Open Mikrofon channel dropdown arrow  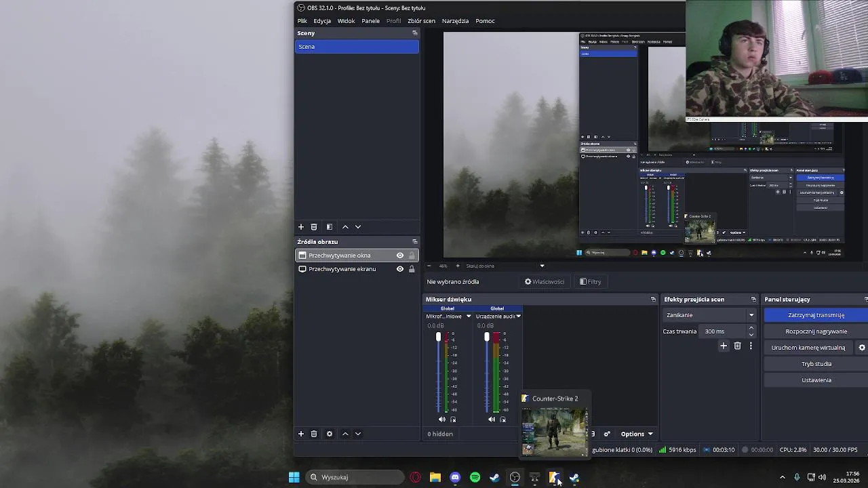pyautogui.click(x=468, y=317)
